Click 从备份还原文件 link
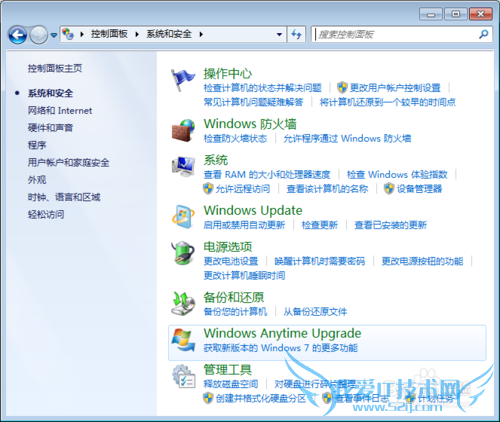 pos(315,312)
